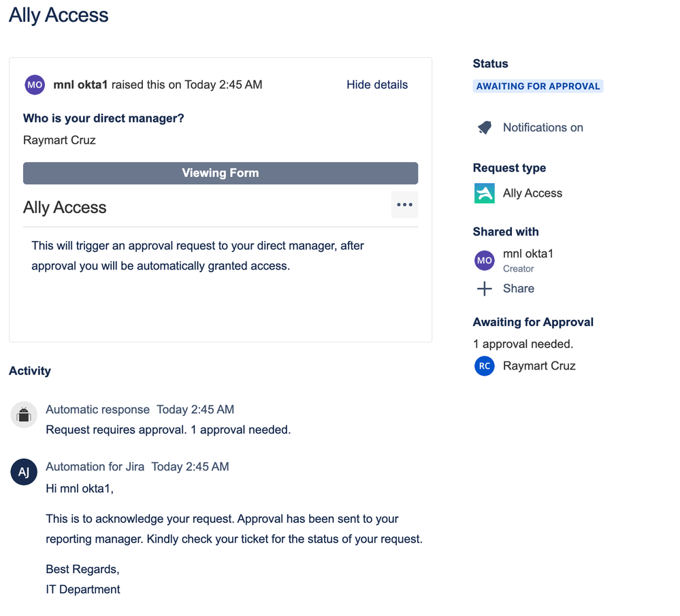Click the notifications bell icon
This screenshot has width=680, height=616.
point(485,127)
